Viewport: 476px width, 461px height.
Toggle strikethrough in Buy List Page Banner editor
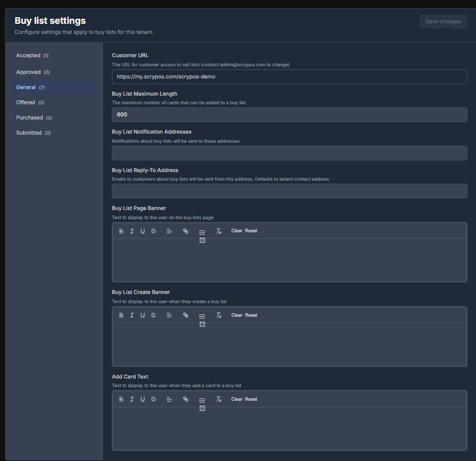153,231
